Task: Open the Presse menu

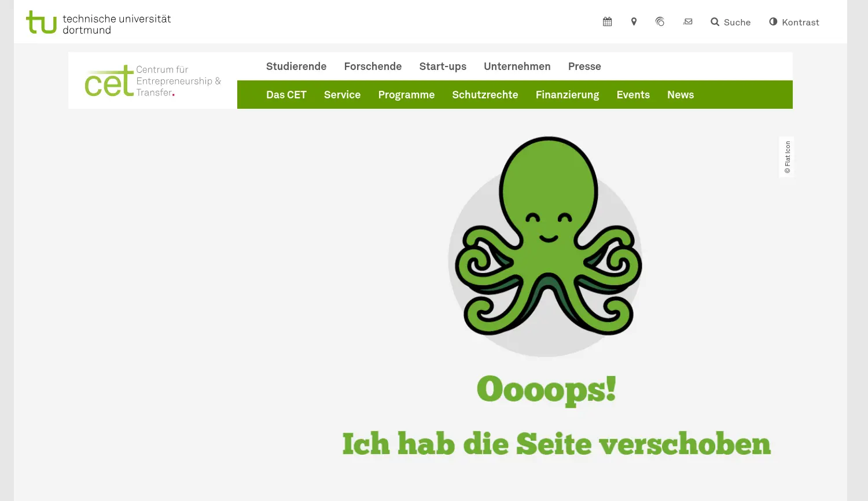Action: click(x=584, y=66)
